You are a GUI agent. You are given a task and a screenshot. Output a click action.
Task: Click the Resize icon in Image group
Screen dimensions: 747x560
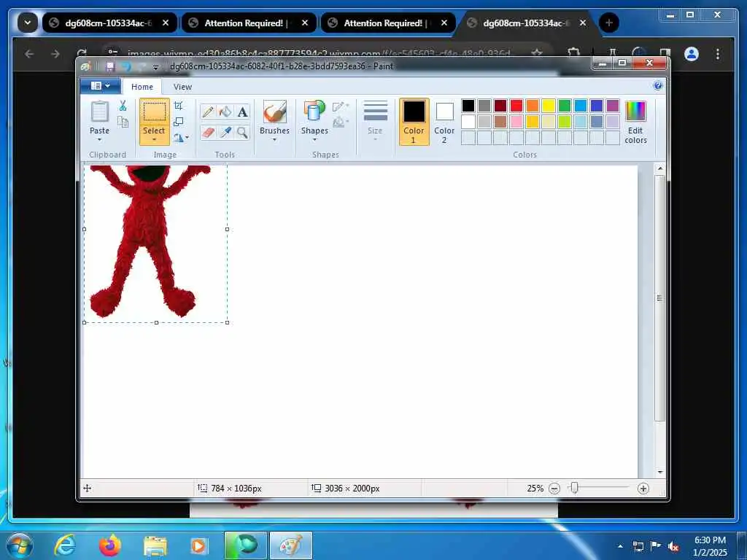click(179, 122)
